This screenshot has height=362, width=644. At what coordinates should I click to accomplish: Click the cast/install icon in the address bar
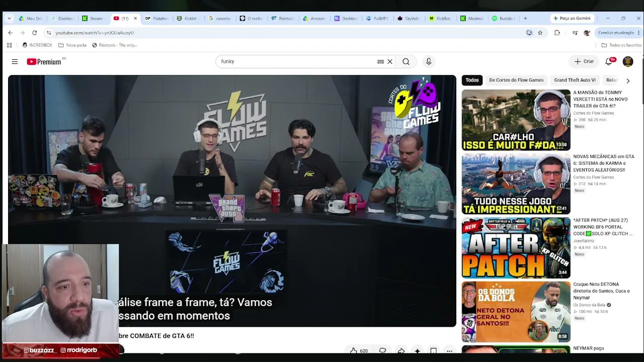tap(529, 33)
